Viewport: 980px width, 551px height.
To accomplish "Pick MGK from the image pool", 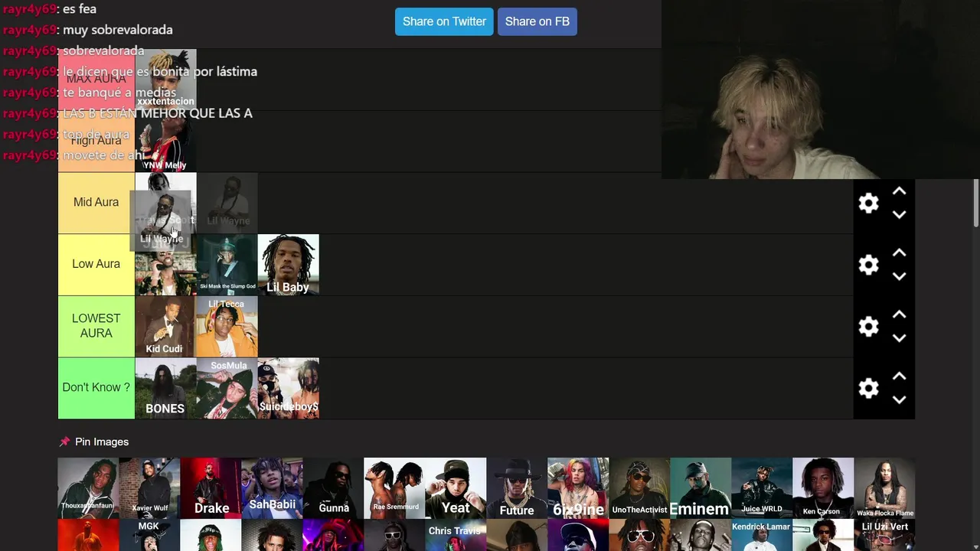I will 149,535.
